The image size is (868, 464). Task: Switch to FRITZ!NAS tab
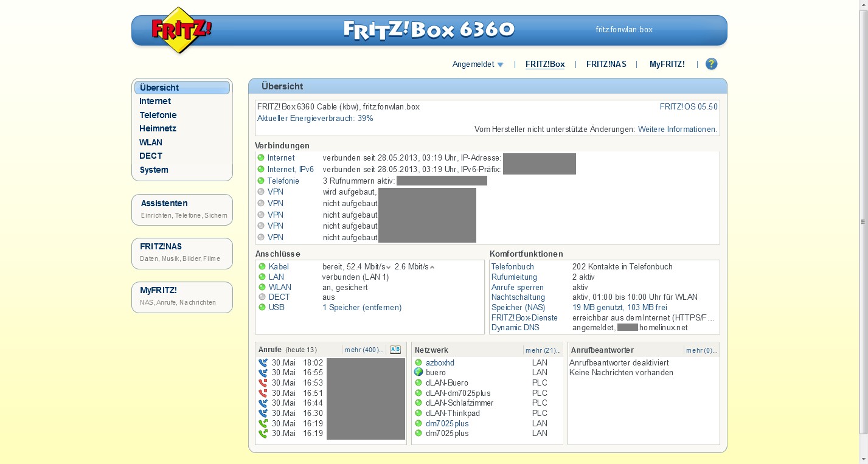606,64
